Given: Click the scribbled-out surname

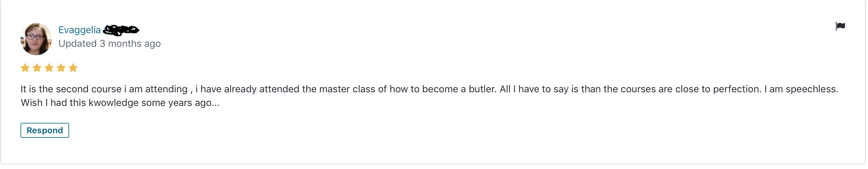Looking at the screenshot, I should pyautogui.click(x=121, y=30).
